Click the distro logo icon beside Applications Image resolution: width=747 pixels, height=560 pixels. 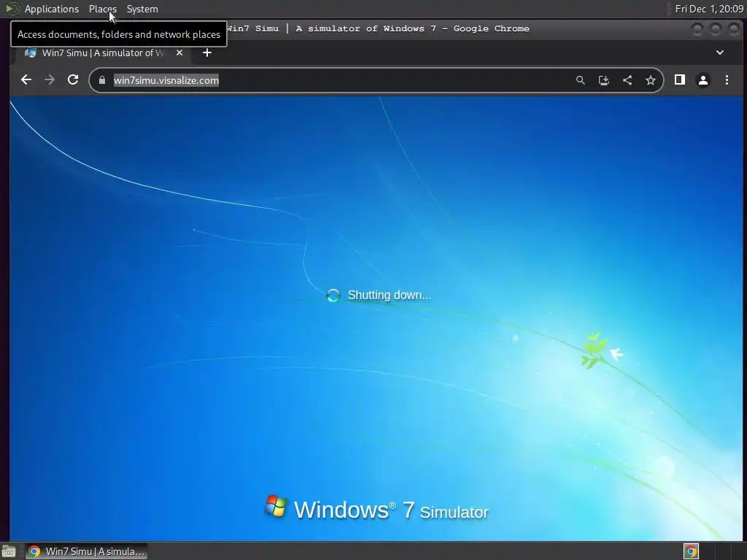pos(12,9)
